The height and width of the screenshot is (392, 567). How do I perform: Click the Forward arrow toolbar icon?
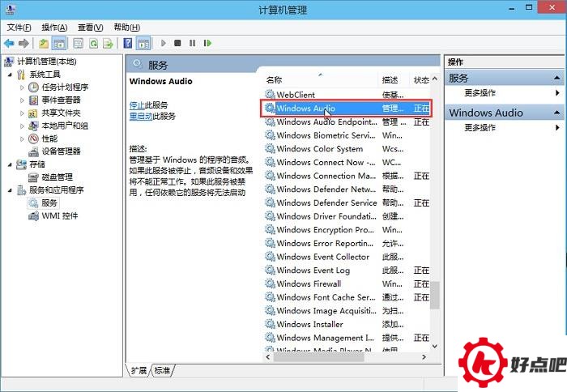tap(23, 44)
